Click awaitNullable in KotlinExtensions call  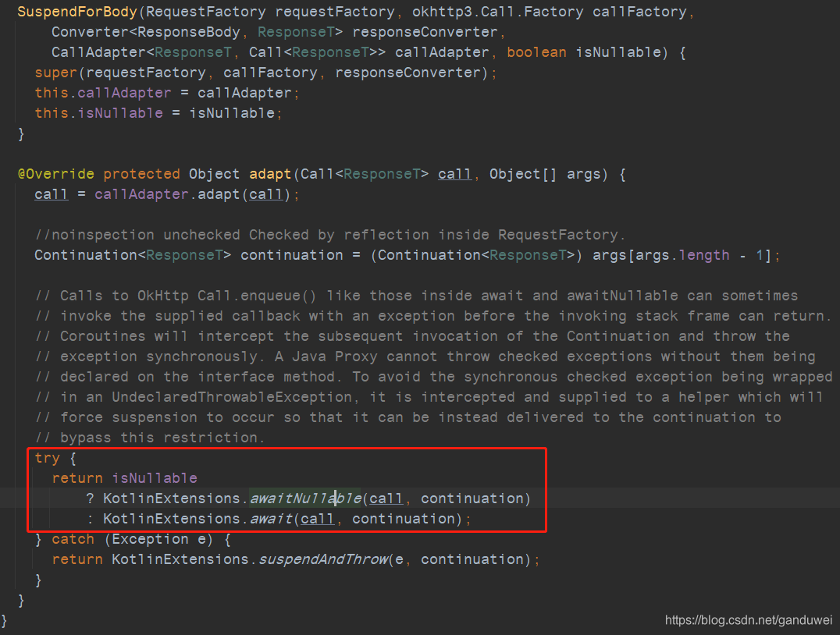click(x=305, y=498)
